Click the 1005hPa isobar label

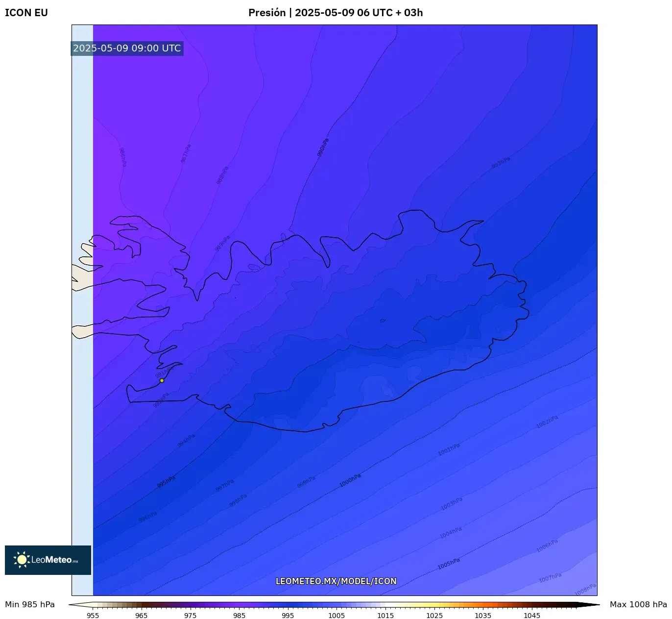pyautogui.click(x=449, y=564)
